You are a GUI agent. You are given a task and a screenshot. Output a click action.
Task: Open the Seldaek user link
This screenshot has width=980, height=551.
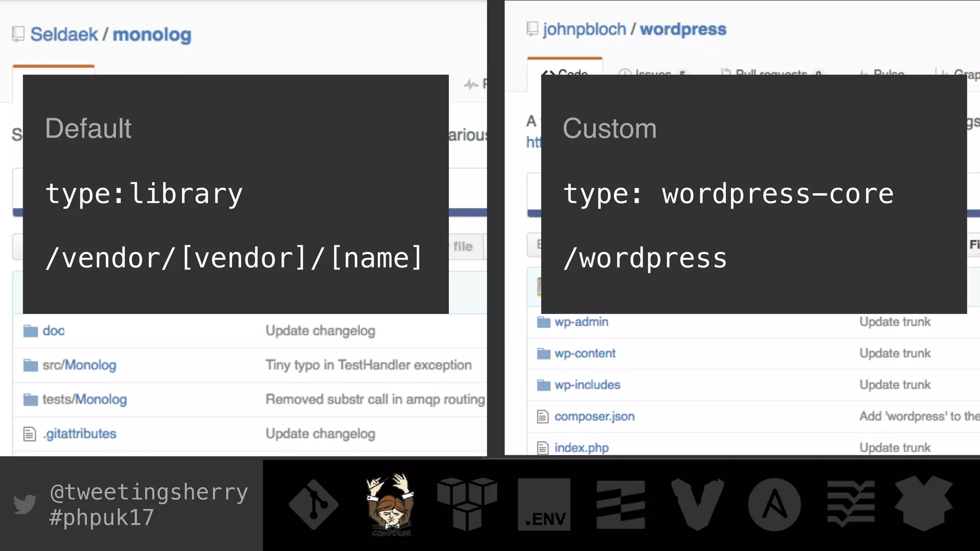[x=64, y=34]
